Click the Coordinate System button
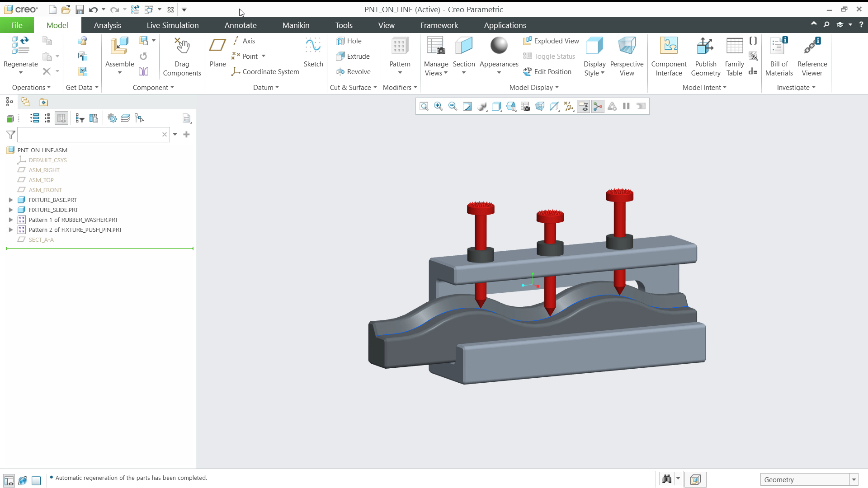Image resolution: width=868 pixels, height=488 pixels. coord(265,72)
